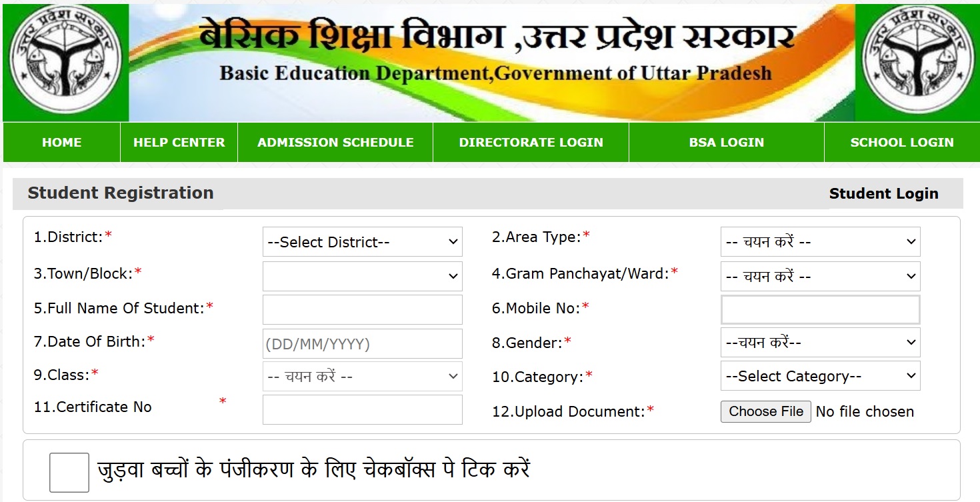Go to the HOME menu item
The image size is (980, 502).
point(61,142)
